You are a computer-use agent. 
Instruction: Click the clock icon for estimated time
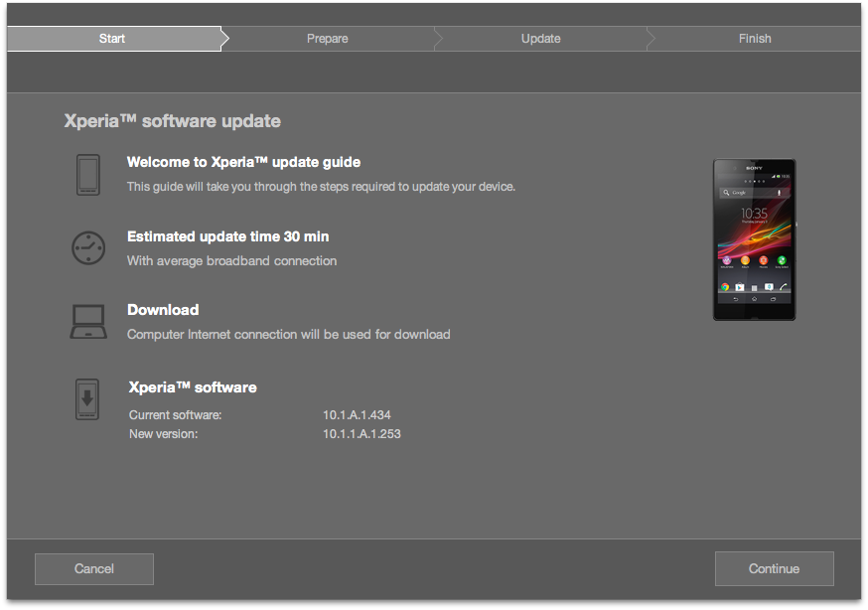(88, 247)
